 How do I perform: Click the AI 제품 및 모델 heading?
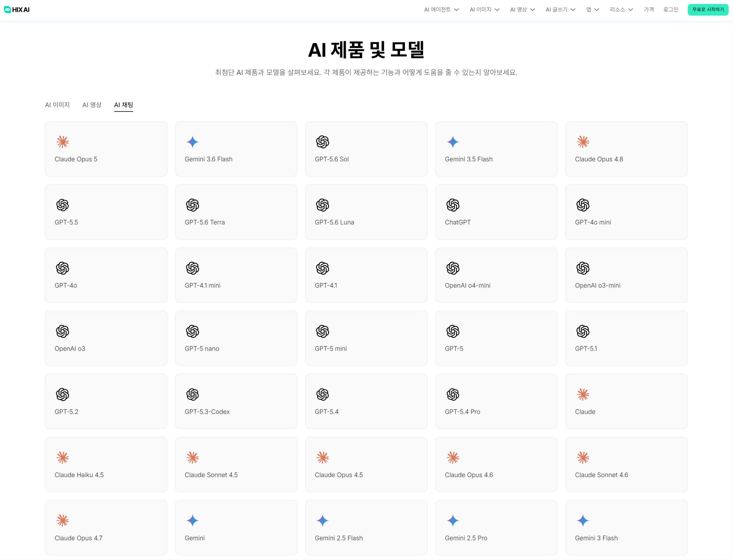coord(366,50)
